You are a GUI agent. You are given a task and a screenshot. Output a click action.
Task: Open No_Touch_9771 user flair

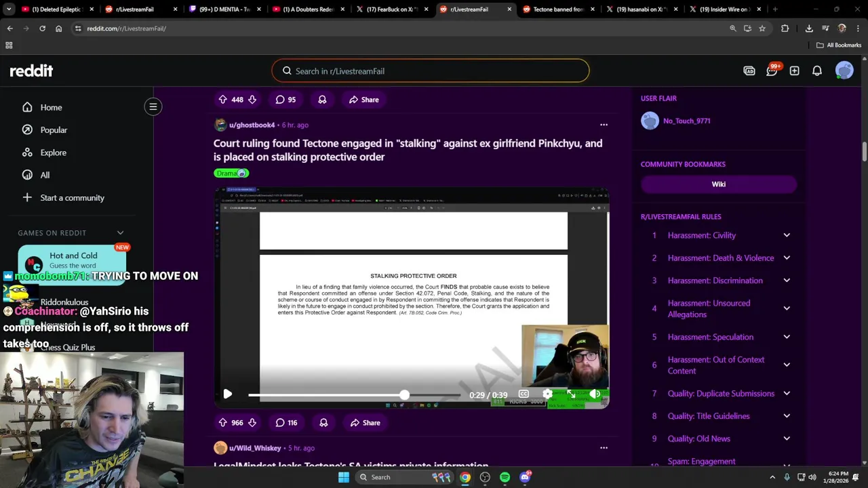686,121
